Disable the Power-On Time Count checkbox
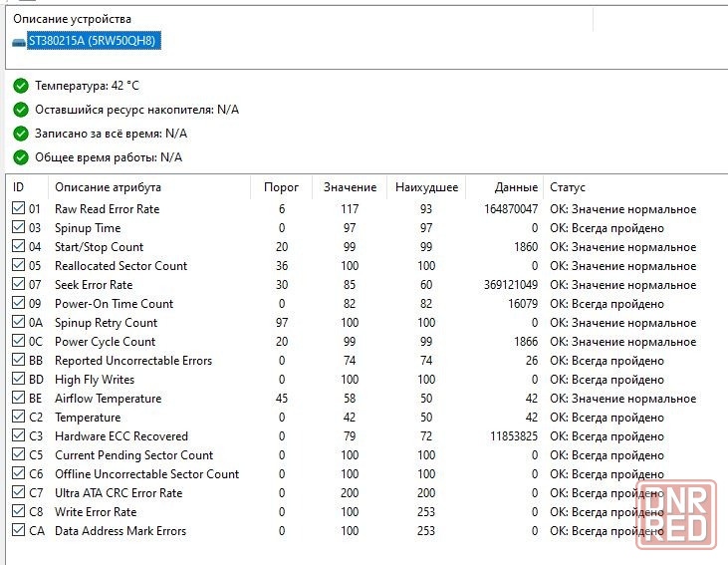This screenshot has width=728, height=565. point(18,303)
